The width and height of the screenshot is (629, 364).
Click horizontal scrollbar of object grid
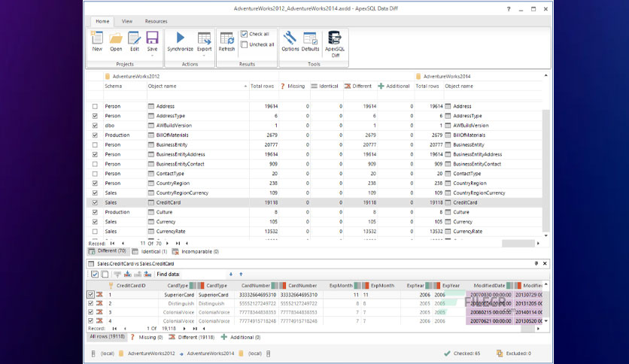pos(518,244)
